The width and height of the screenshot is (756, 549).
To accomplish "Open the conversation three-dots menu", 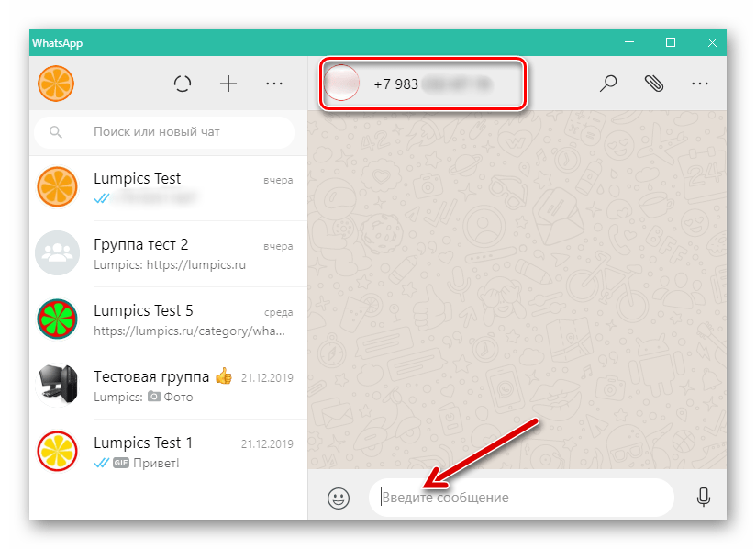I will click(x=700, y=84).
